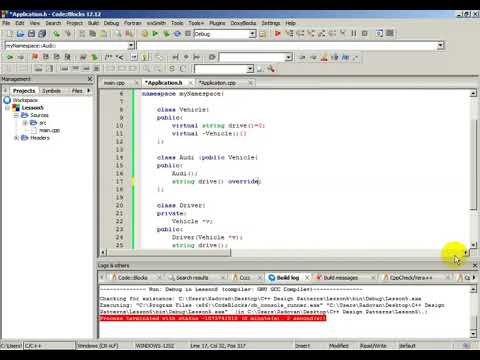This screenshot has height=360, width=480.
Task: Close the Logs & others panel
Action: [x=475, y=265]
